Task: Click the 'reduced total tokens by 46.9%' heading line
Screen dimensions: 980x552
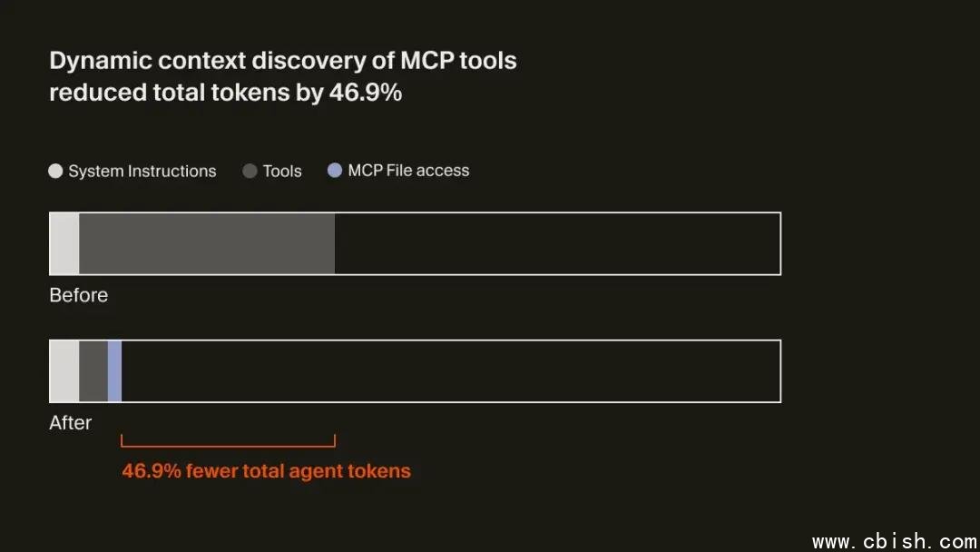Action: click(225, 92)
